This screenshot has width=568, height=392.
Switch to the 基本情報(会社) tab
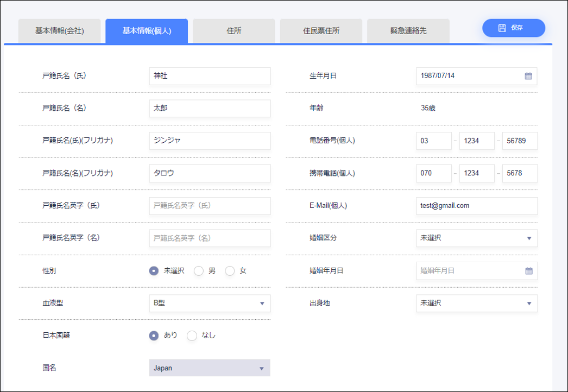(x=60, y=31)
